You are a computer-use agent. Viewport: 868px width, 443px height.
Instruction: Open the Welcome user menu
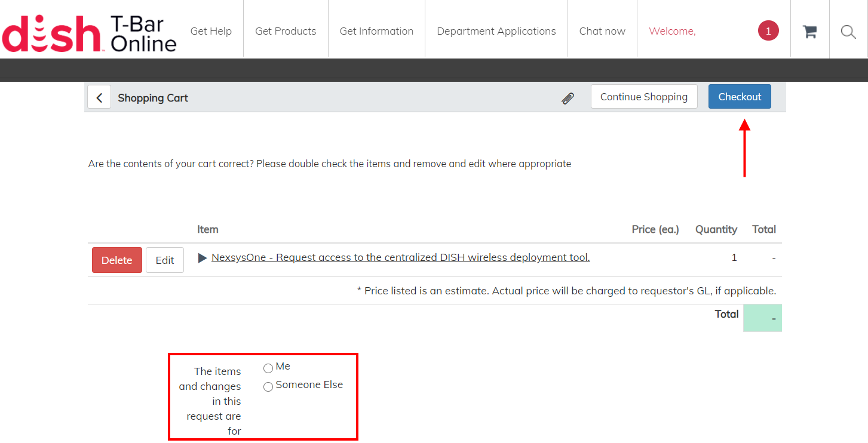pyautogui.click(x=672, y=31)
